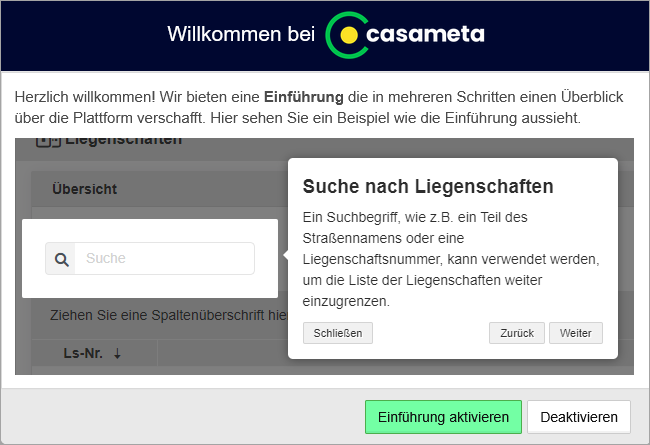Viewport: 650px width, 445px height.
Task: Click the Ls-Nr. column header
Action: 82,353
